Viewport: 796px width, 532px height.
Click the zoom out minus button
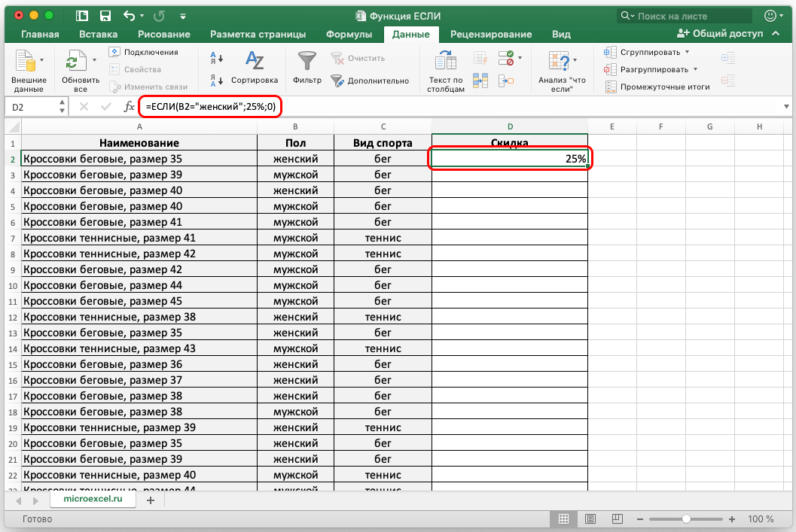pos(640,518)
